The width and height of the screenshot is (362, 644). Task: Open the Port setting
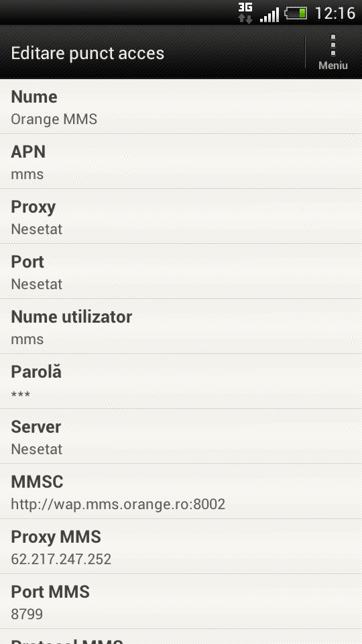pyautogui.click(x=181, y=272)
